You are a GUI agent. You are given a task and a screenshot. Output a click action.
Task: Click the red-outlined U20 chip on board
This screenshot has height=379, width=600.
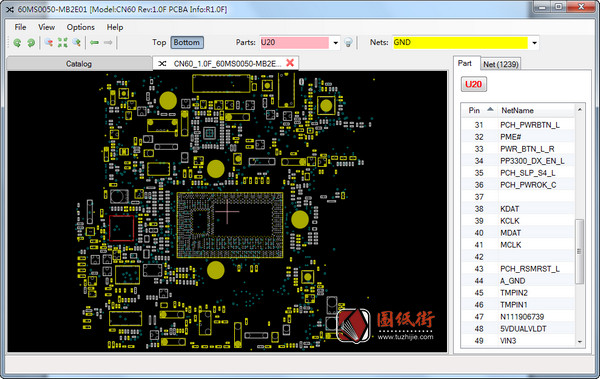pos(122,228)
